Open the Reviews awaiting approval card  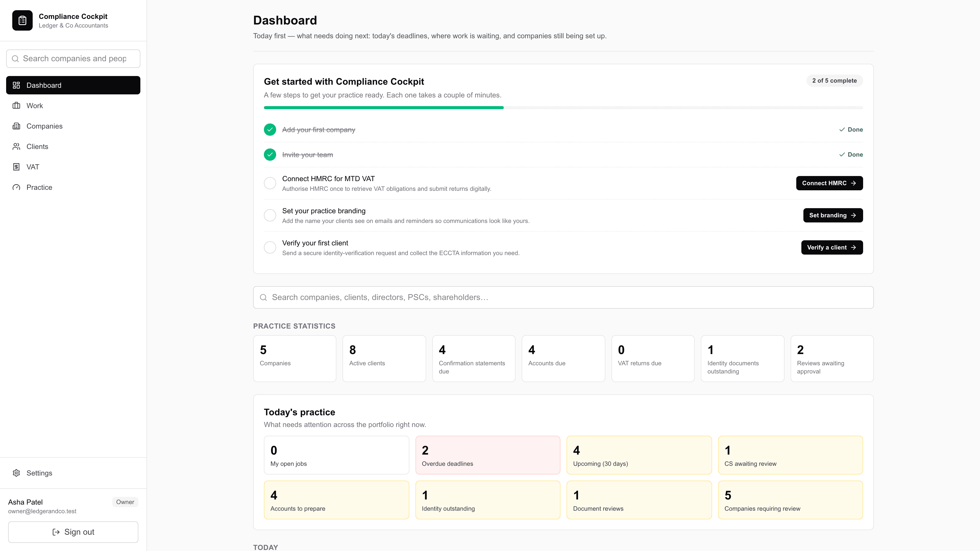pyautogui.click(x=832, y=359)
